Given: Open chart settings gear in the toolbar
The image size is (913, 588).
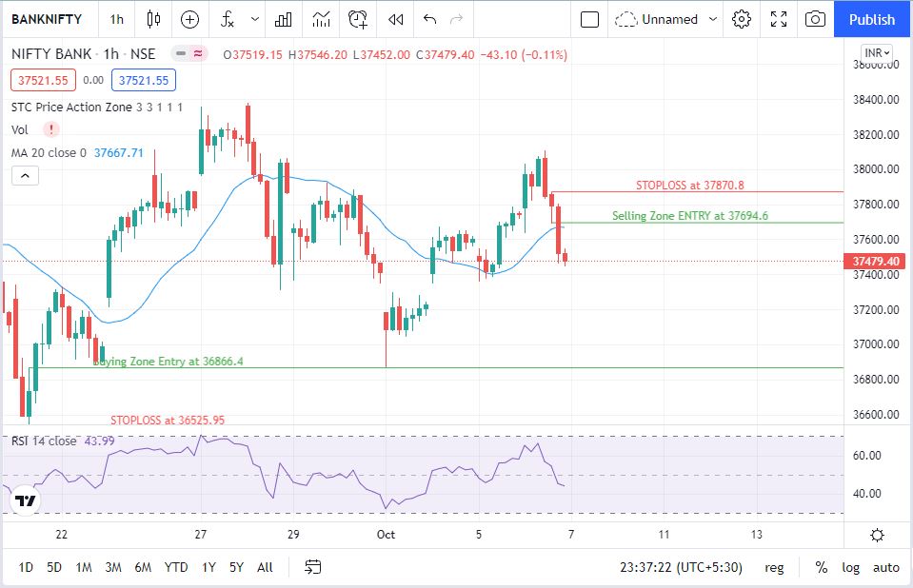Looking at the screenshot, I should pyautogui.click(x=742, y=19).
